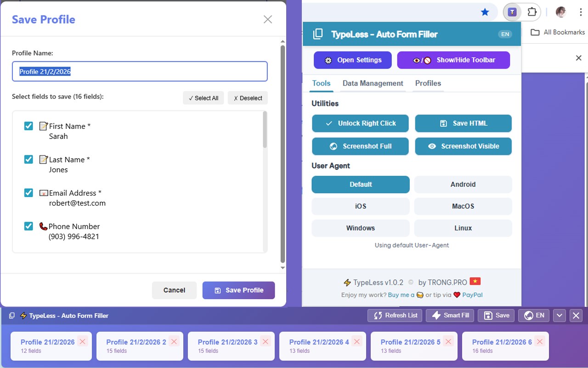Click the bookmark star icon
The image size is (588, 368).
pyautogui.click(x=485, y=12)
